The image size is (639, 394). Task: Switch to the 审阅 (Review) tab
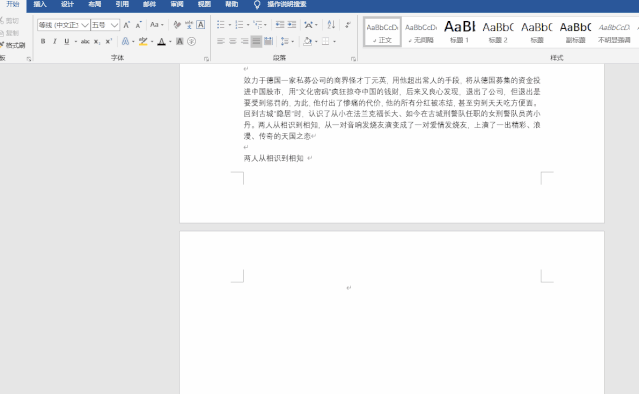[177, 4]
